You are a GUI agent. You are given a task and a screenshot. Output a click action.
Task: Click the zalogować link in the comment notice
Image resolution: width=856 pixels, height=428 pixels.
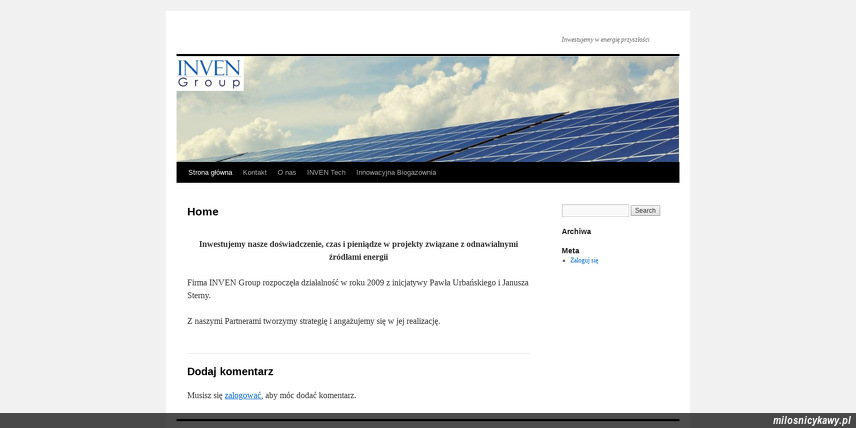click(x=243, y=395)
